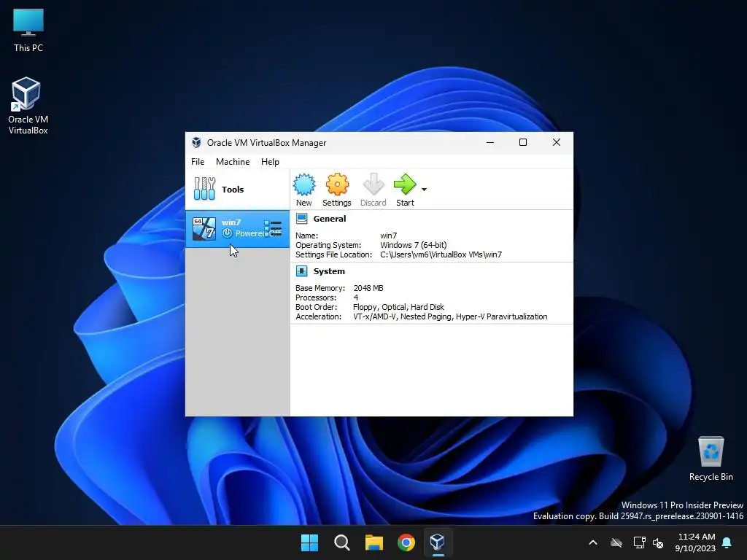Open the Windows Start menu

tap(309, 542)
